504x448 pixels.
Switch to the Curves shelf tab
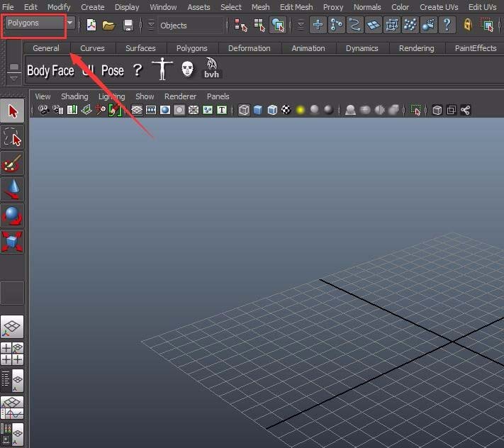tap(92, 48)
